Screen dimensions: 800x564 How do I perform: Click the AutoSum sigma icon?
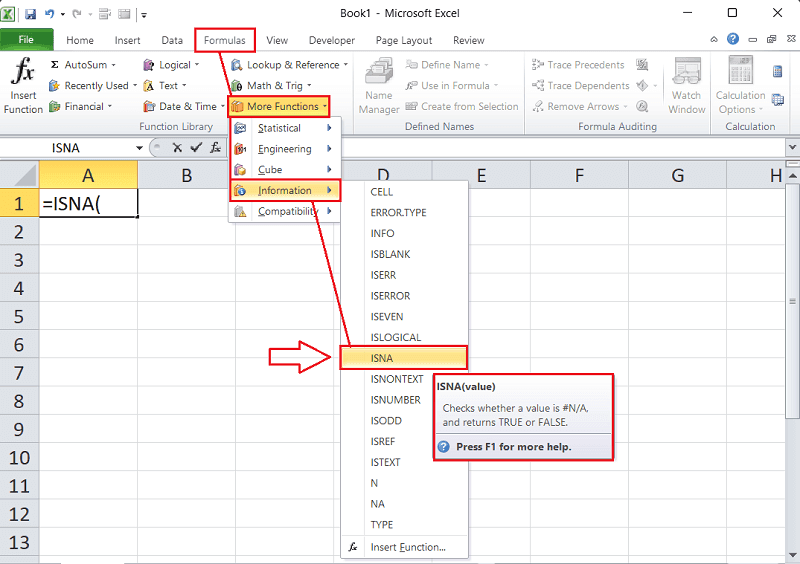[55, 65]
